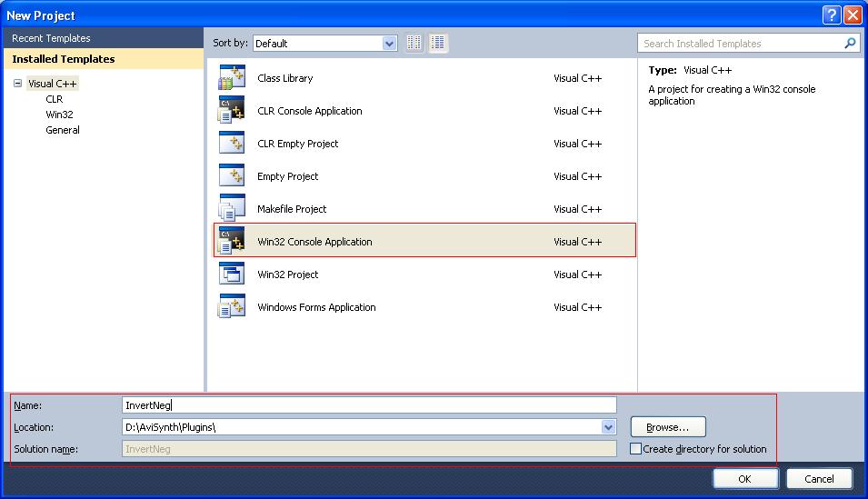Select the Win32 Console Application name

tap(315, 242)
